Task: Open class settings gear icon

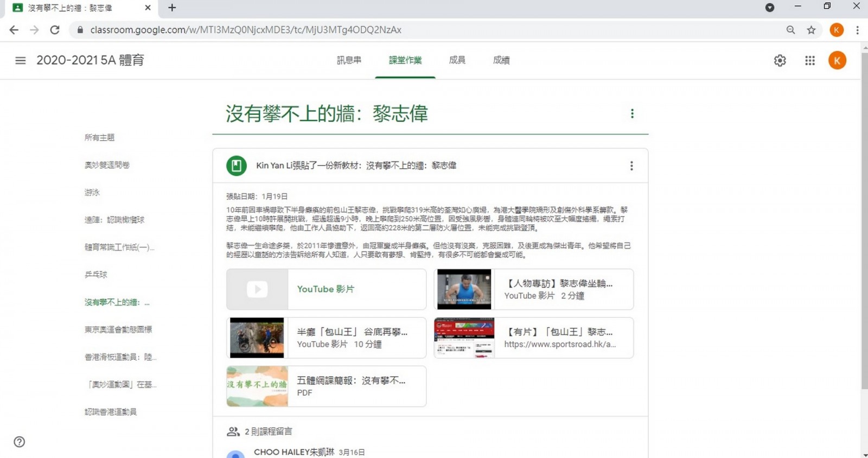Action: [x=780, y=60]
